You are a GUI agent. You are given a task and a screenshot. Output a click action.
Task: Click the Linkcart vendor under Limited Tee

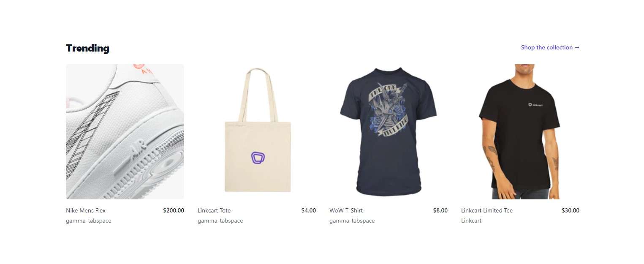471,220
